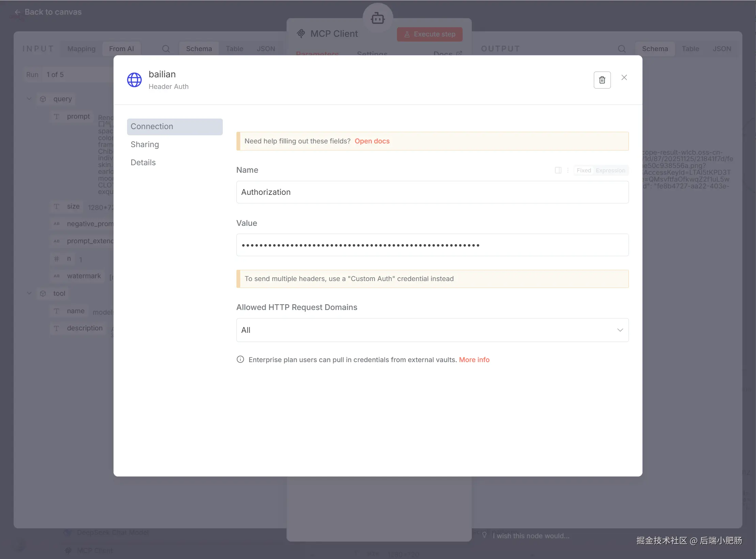Open the Details tab

pyautogui.click(x=143, y=162)
